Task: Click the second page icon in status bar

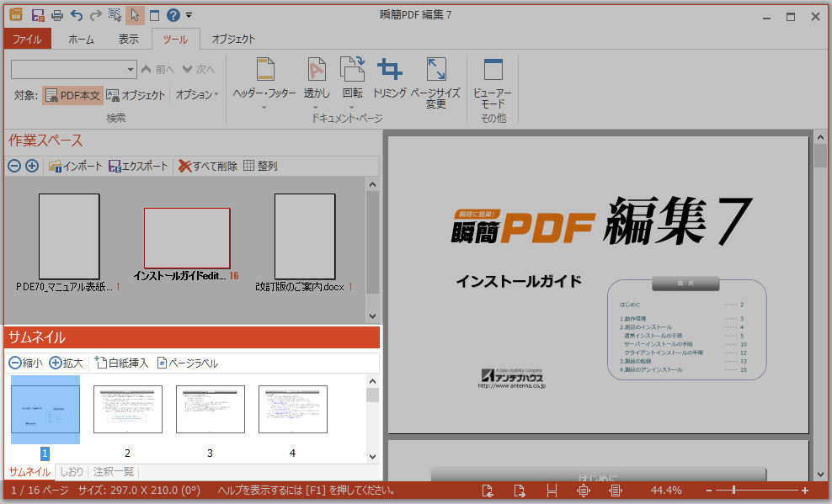Action: (520, 491)
